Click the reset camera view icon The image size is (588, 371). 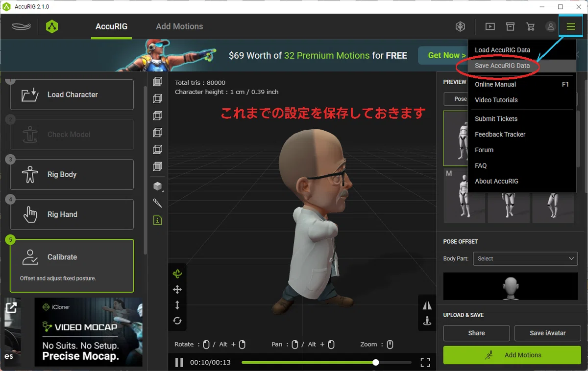177,321
